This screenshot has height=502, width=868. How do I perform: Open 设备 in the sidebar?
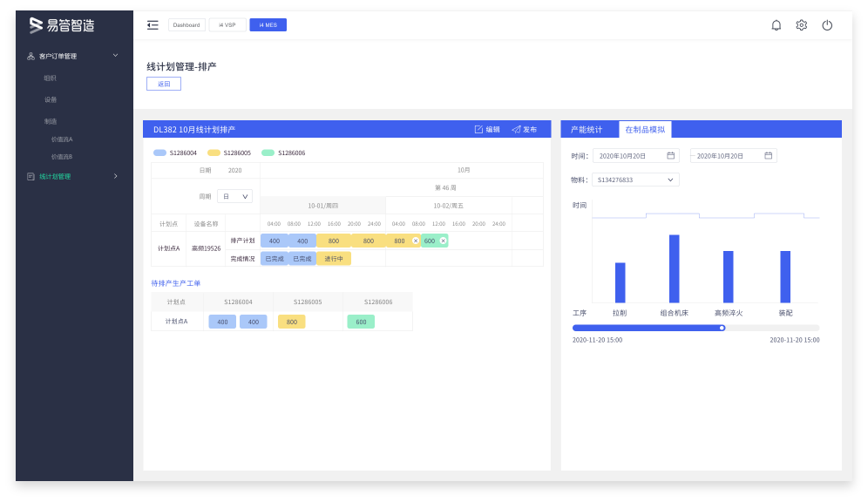click(51, 99)
